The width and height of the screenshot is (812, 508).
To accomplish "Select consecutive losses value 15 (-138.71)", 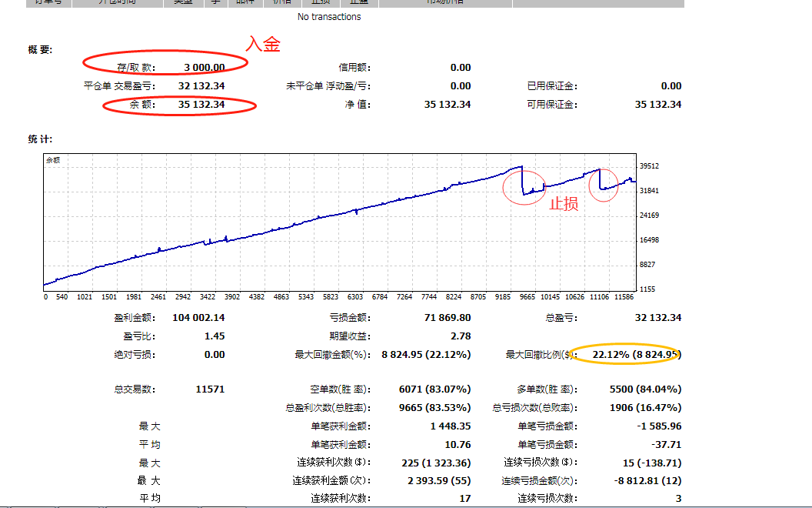I will 652,463.
